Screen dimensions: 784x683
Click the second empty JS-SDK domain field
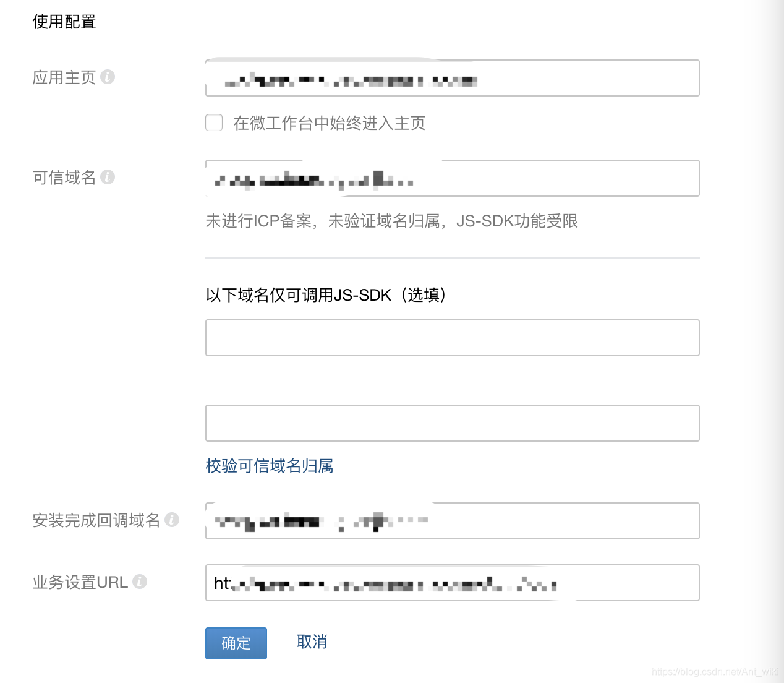(452, 423)
